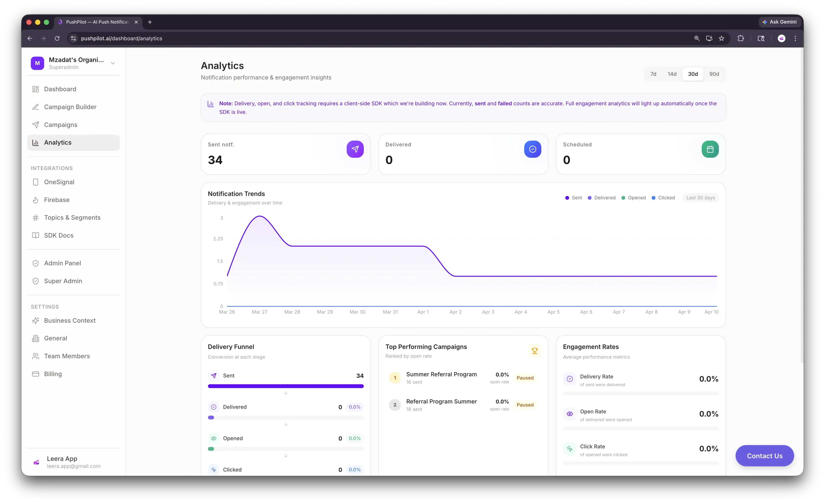The image size is (825, 504).
Task: Open the OneSignal integration page
Action: tap(73, 182)
